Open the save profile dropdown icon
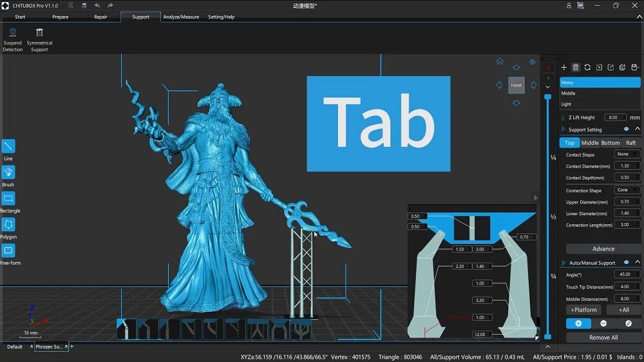The image size is (644, 362). coord(635,68)
